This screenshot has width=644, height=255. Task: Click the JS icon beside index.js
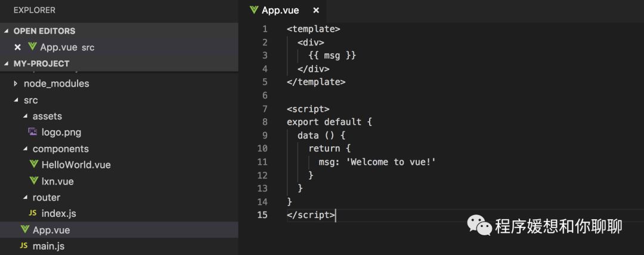tap(33, 213)
